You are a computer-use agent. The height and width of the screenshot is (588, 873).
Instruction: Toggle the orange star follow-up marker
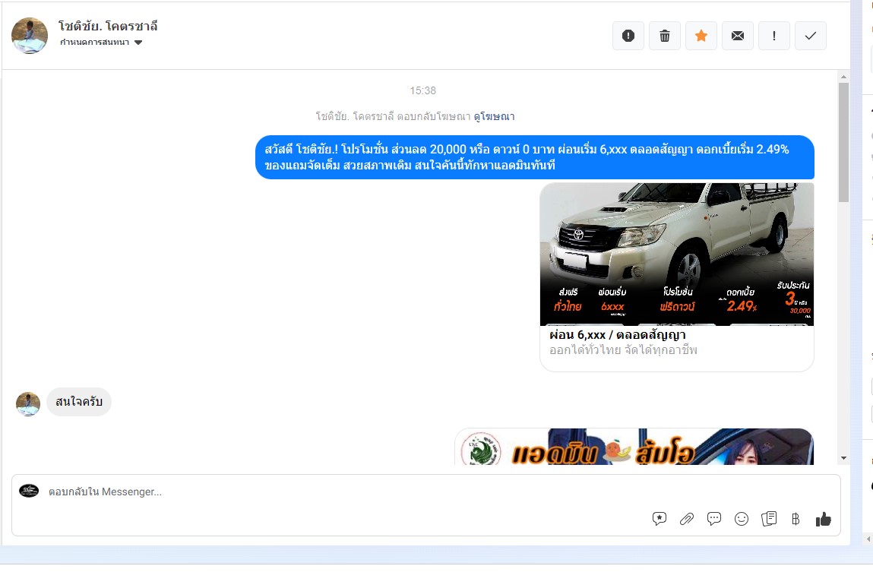pos(701,36)
